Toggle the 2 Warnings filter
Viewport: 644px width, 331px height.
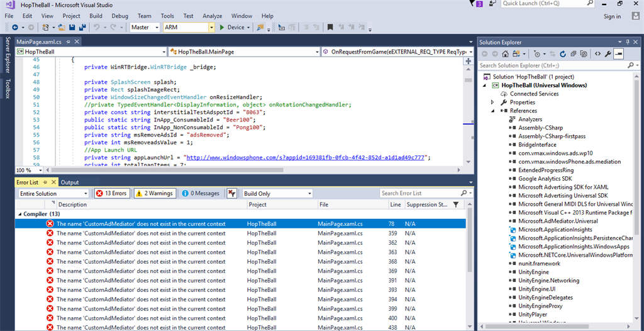click(154, 193)
